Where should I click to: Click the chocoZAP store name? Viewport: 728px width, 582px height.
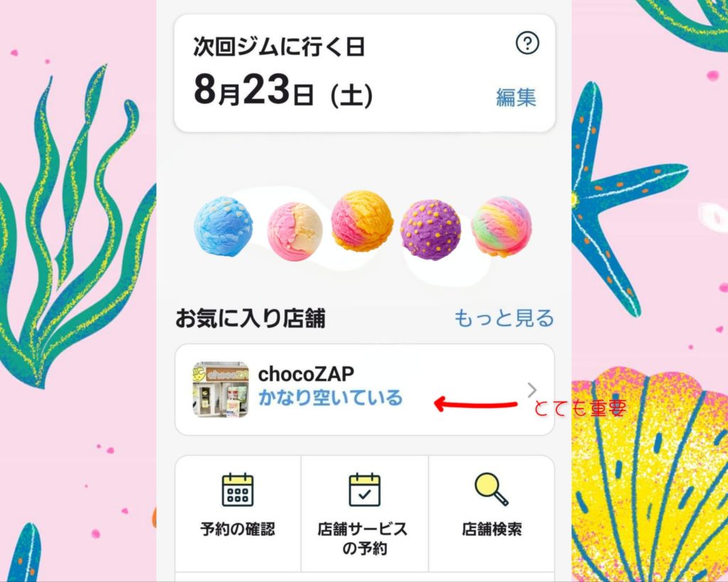tap(306, 374)
